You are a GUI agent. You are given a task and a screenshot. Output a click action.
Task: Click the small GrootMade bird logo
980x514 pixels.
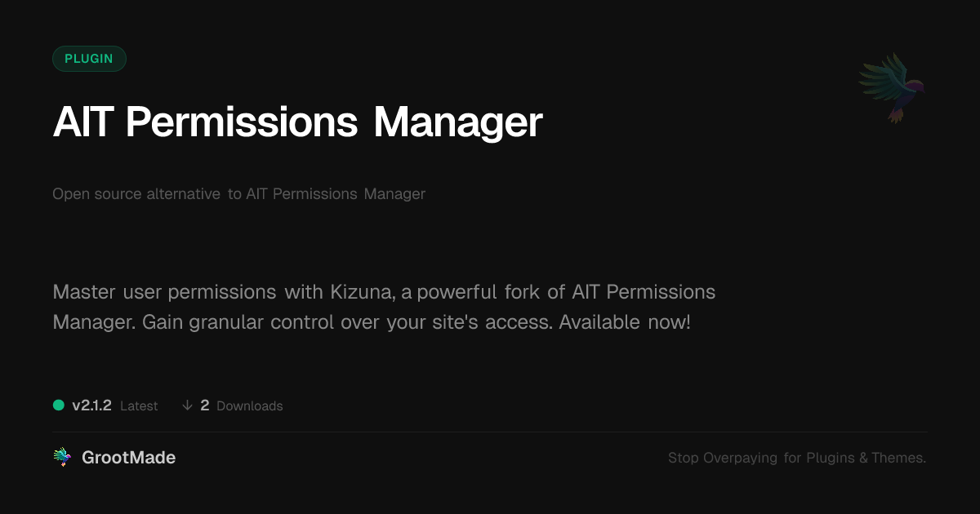pos(62,458)
